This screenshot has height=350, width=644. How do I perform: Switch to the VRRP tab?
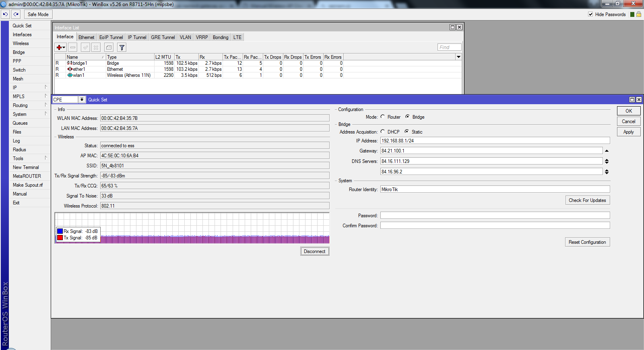pos(202,37)
